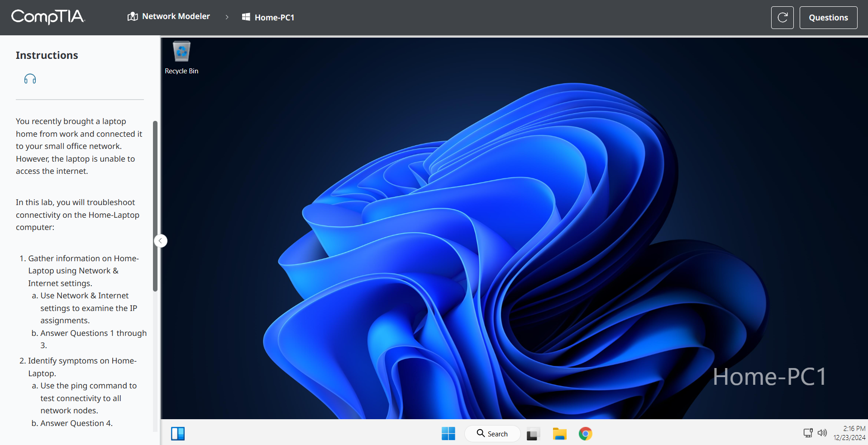The image size is (868, 445).
Task: Click 'Gather information on Home-Laptop' step
Action: 83,271
